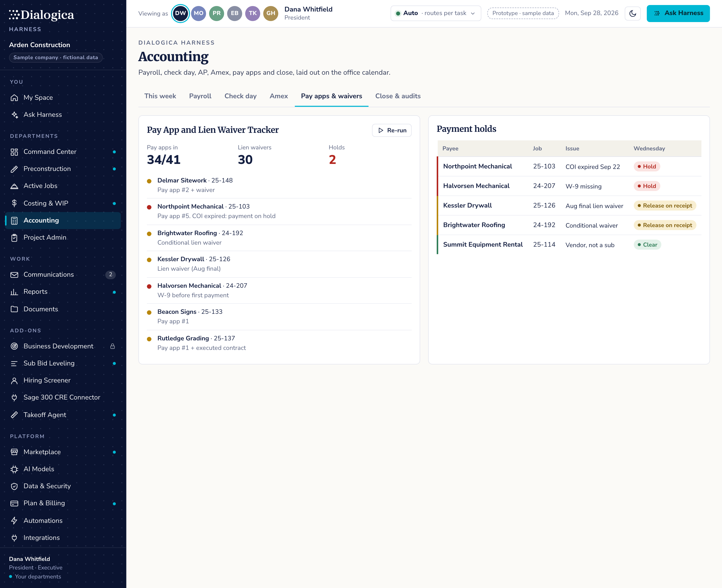Open Data & Security shield icon
This screenshot has height=588, width=722.
(14, 486)
